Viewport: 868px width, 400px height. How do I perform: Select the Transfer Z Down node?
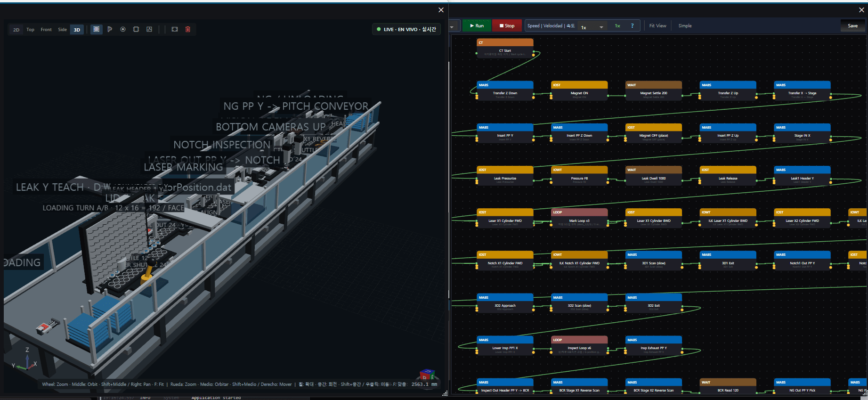pos(505,90)
